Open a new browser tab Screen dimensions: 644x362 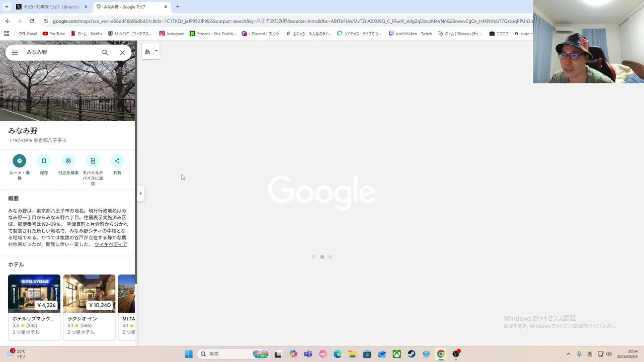(x=178, y=7)
